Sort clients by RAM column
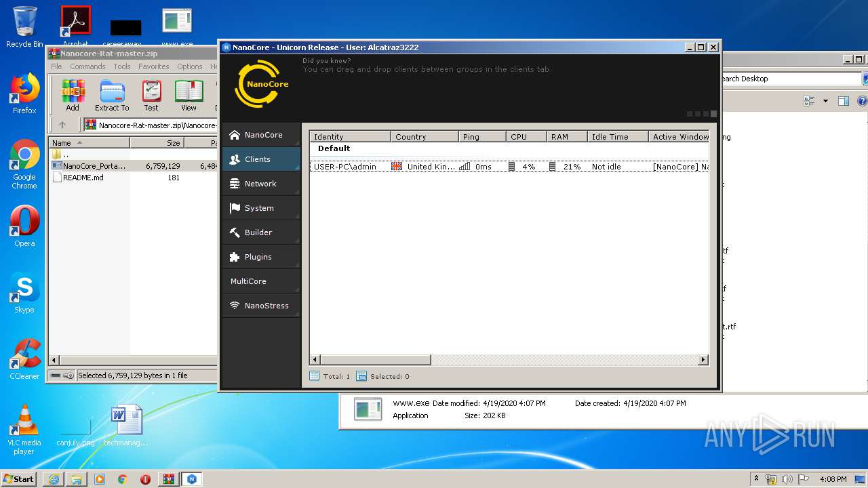This screenshot has height=488, width=868. pyautogui.click(x=567, y=136)
